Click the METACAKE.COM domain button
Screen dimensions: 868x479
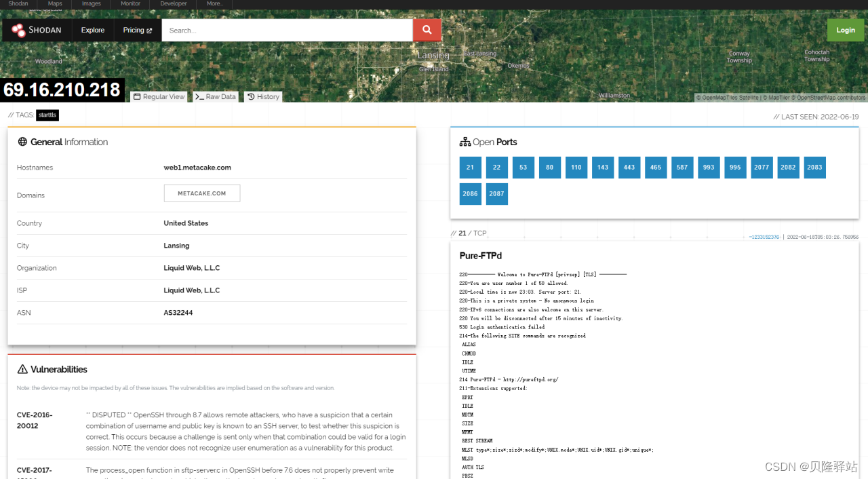click(x=202, y=193)
